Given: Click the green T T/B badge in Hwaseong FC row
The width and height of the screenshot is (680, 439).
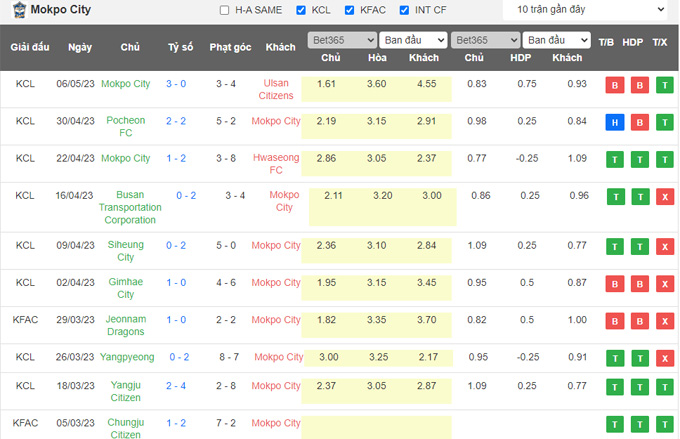Looking at the screenshot, I should coord(613,159).
